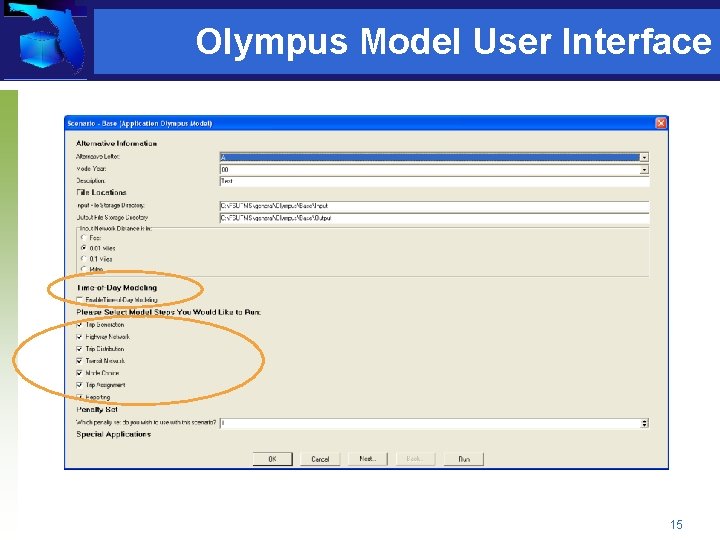This screenshot has width=720, height=540.
Task: Click the Input File Storage Directory field
Action: tap(434, 206)
